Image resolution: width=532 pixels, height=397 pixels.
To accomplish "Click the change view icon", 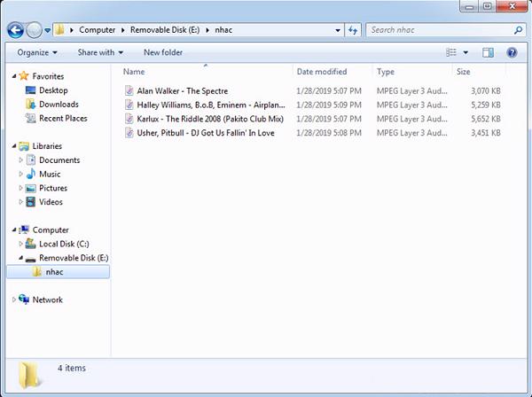I will tap(452, 52).
